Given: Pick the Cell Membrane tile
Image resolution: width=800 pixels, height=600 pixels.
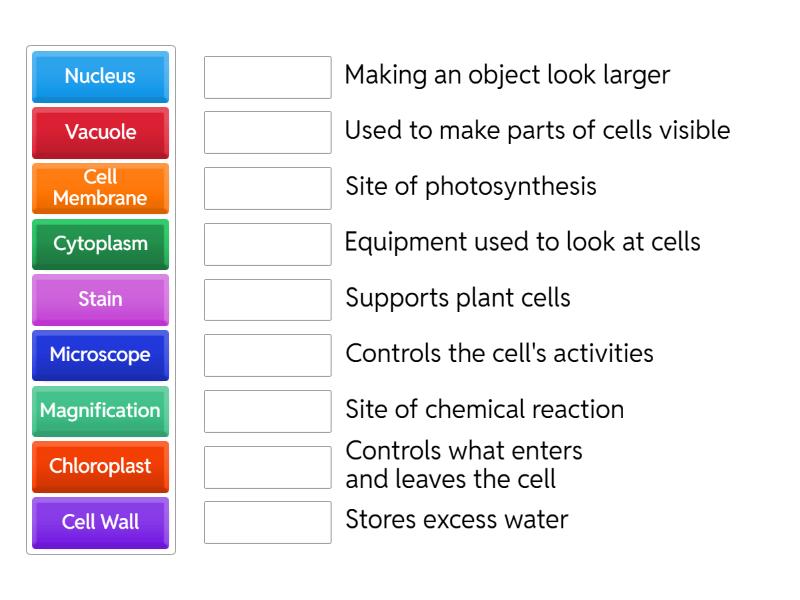Looking at the screenshot, I should pyautogui.click(x=100, y=188).
